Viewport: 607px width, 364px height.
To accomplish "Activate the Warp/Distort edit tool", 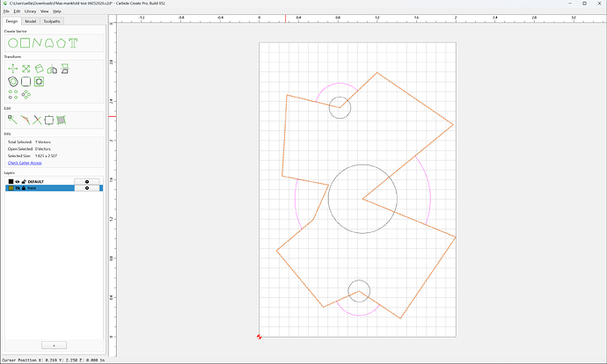I will click(62, 120).
